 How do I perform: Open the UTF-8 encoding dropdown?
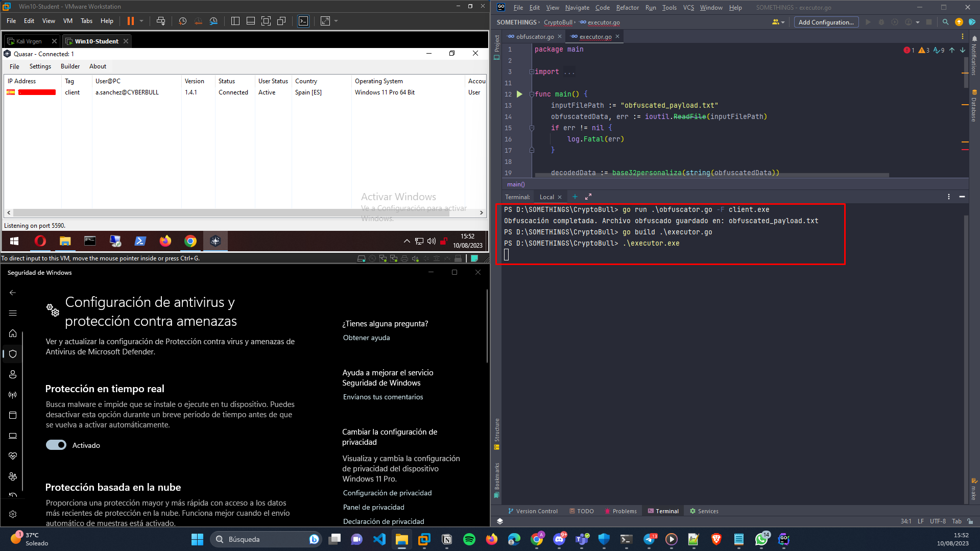click(938, 521)
